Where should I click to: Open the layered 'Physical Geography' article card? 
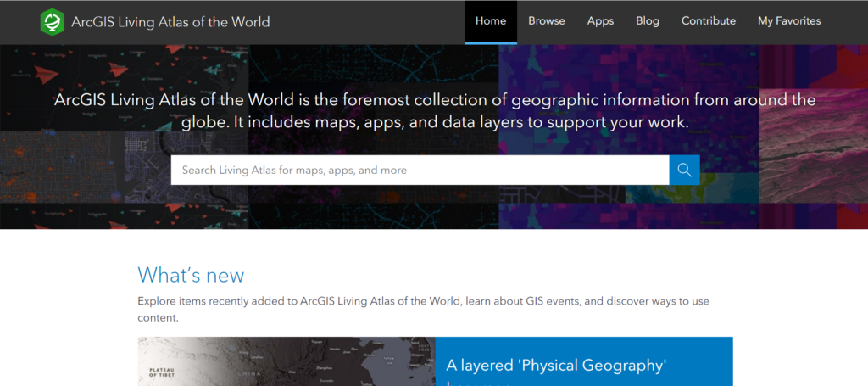tap(584, 361)
